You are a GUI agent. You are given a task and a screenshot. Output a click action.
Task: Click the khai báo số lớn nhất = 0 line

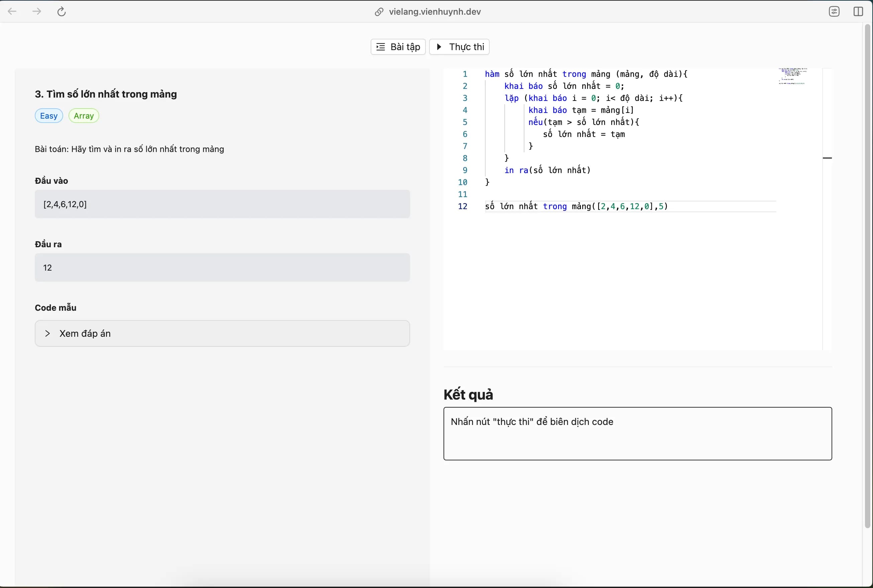pyautogui.click(x=564, y=86)
